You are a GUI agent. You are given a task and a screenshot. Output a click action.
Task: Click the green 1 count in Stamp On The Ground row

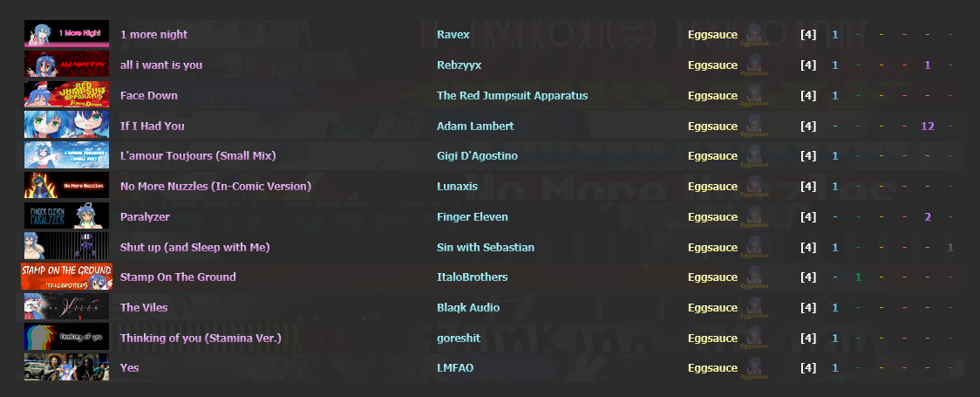[x=858, y=277]
